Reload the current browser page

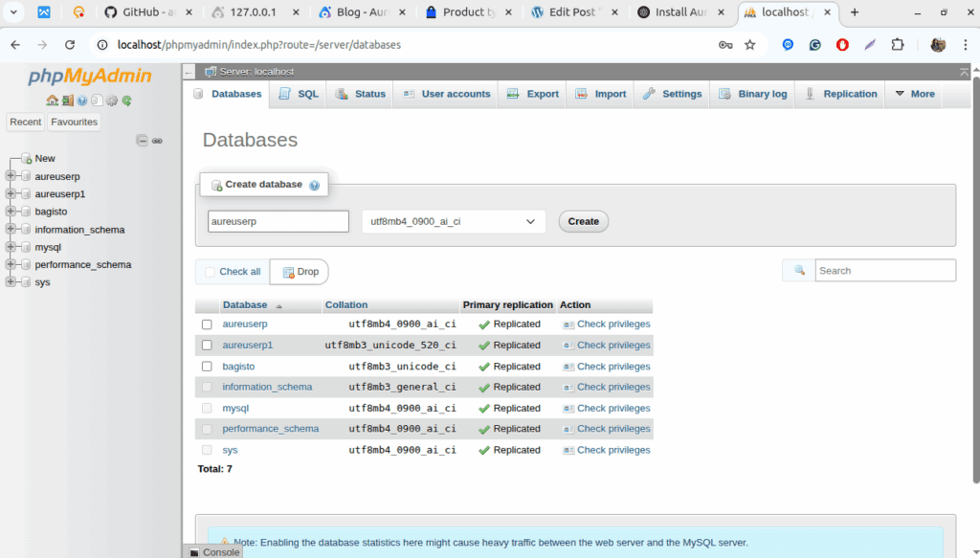[70, 45]
